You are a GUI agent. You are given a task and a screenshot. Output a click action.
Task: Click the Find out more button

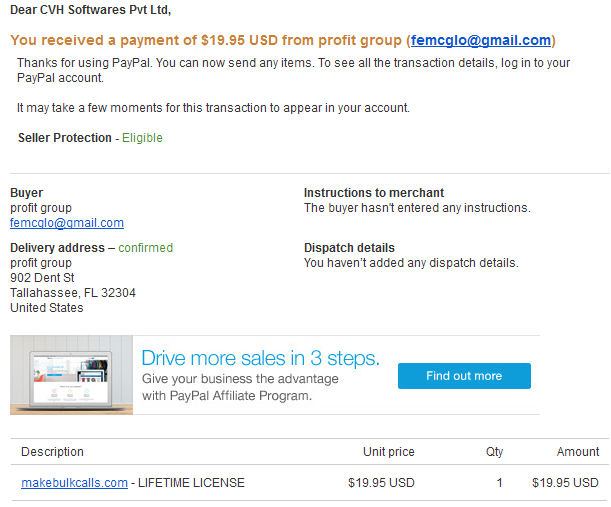[x=464, y=376]
